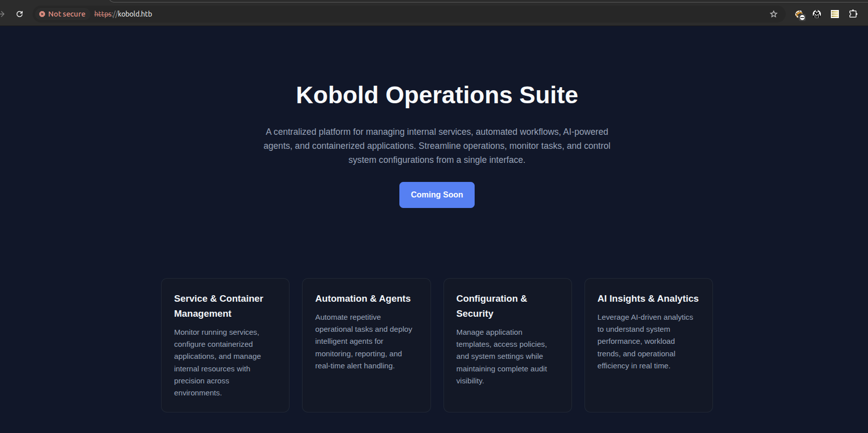
Task: Click the 'A centralized platform' intro paragraph
Action: (x=437, y=146)
